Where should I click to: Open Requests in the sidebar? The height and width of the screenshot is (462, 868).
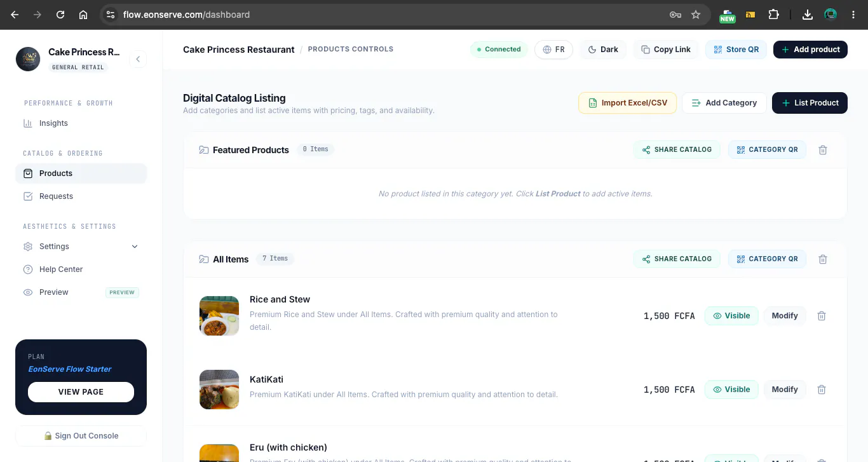click(x=81, y=196)
